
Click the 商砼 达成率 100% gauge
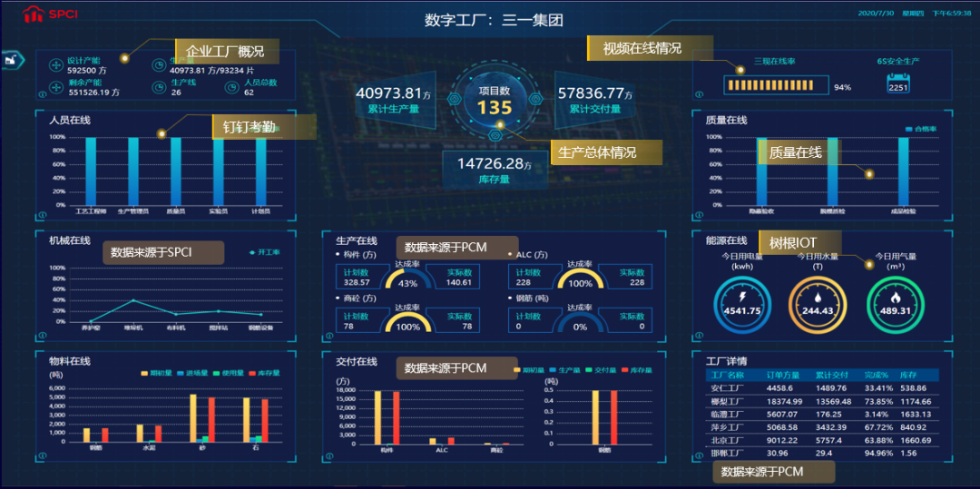[407, 321]
